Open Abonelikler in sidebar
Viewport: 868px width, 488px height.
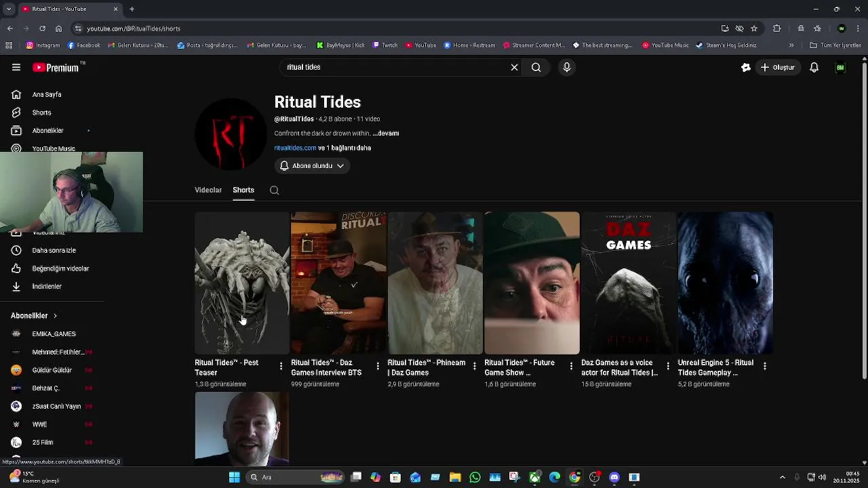pos(47,130)
